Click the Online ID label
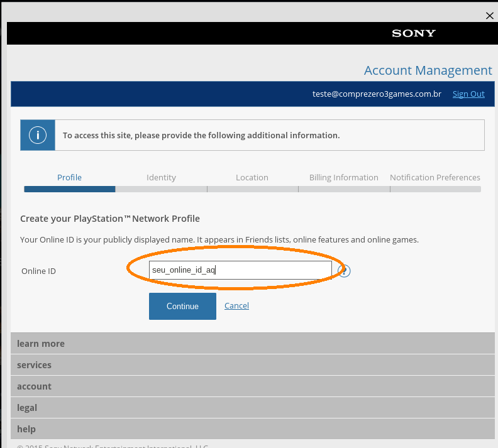Viewport: 498px width, 448px height. 38,271
